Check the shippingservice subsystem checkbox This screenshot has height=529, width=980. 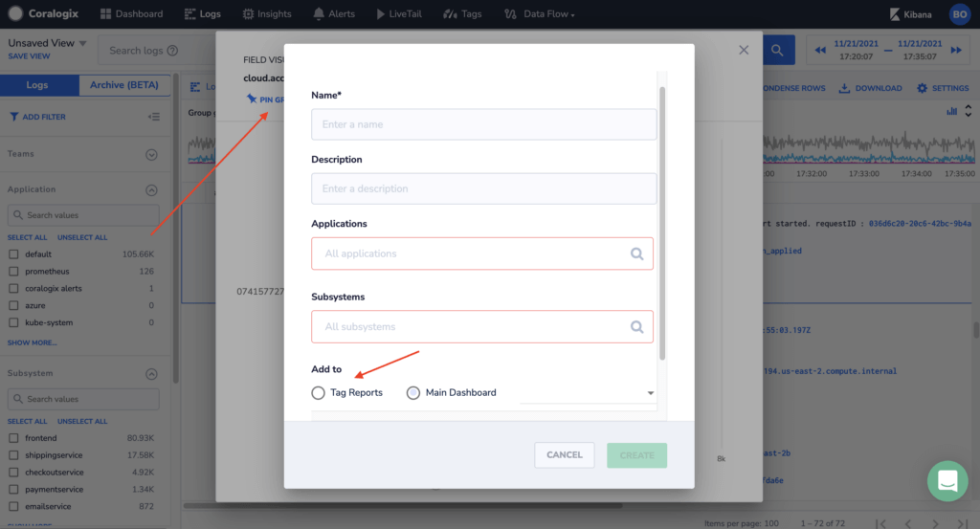[x=13, y=455]
